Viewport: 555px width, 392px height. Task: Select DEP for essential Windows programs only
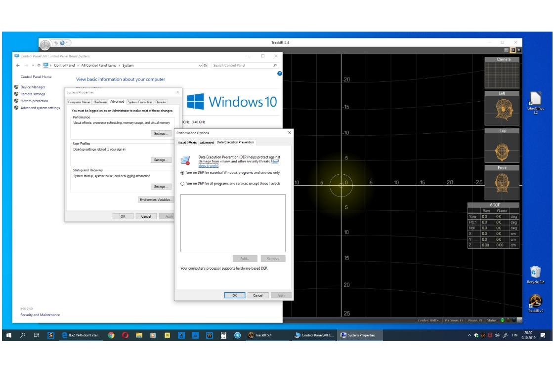tap(230, 173)
